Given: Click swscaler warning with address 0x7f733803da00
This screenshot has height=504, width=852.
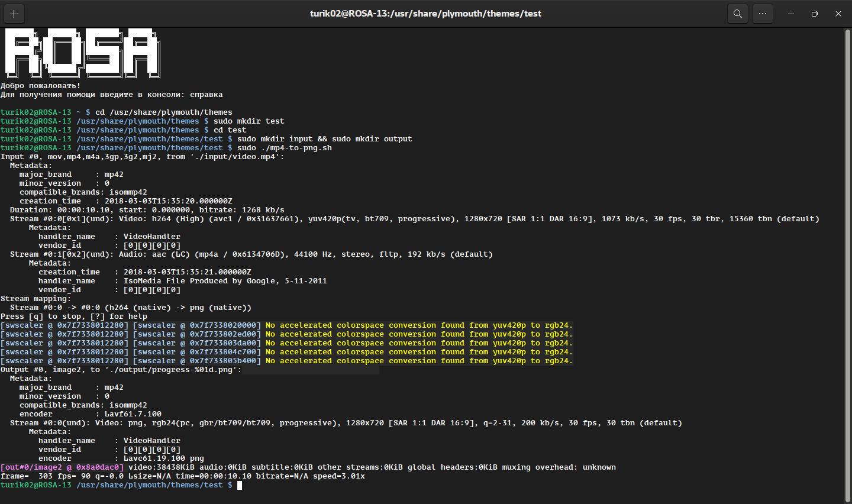Looking at the screenshot, I should [x=287, y=343].
